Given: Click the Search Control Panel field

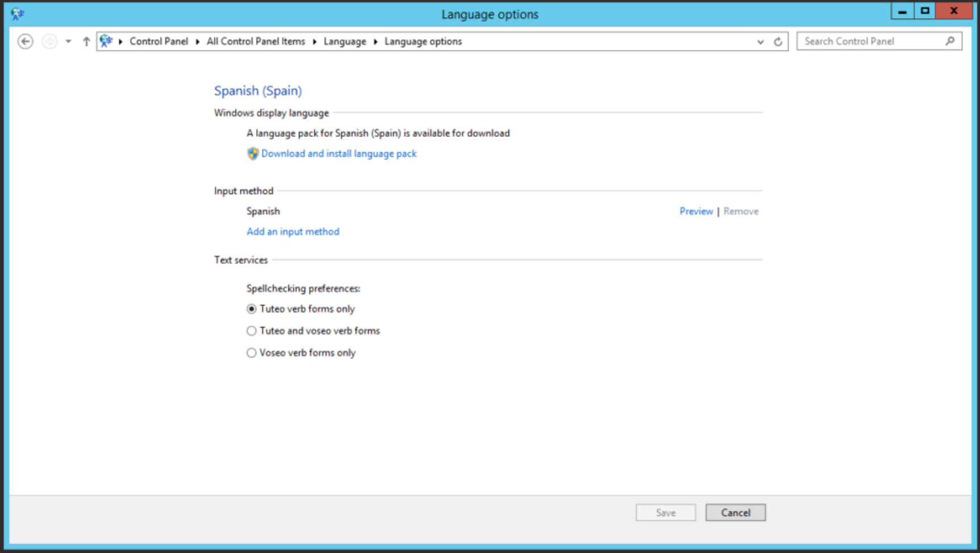Looking at the screenshot, I should click(x=872, y=41).
